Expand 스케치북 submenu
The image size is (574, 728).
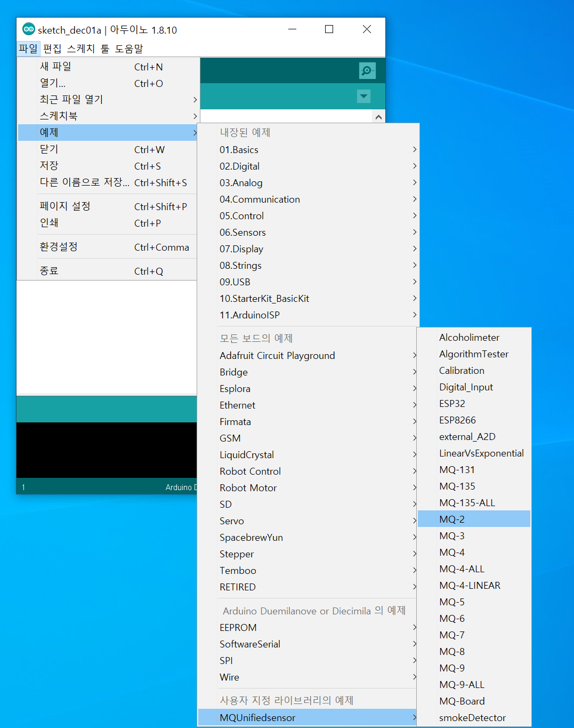108,116
